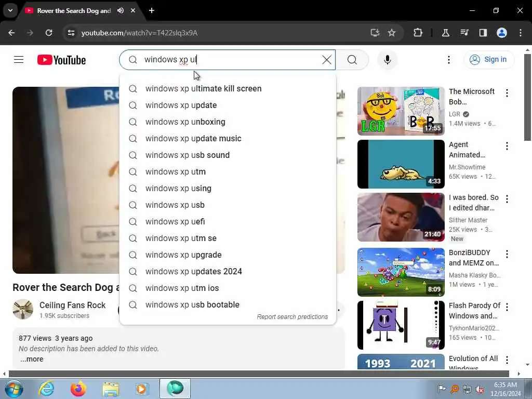This screenshot has width=532, height=399.
Task: Open The Microsoft Bob video thumbnail
Action: pos(401,111)
